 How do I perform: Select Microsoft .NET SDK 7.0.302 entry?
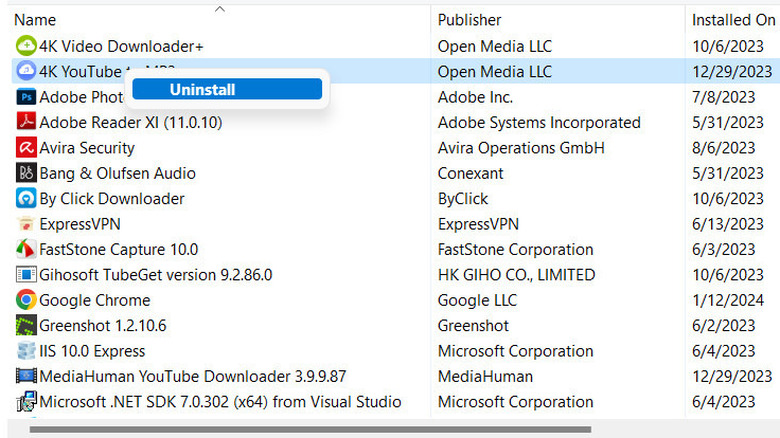point(220,402)
